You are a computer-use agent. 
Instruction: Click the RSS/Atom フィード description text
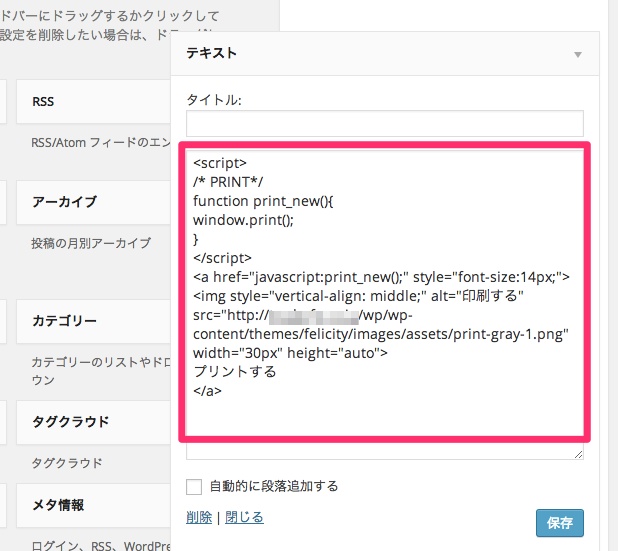pos(101,142)
